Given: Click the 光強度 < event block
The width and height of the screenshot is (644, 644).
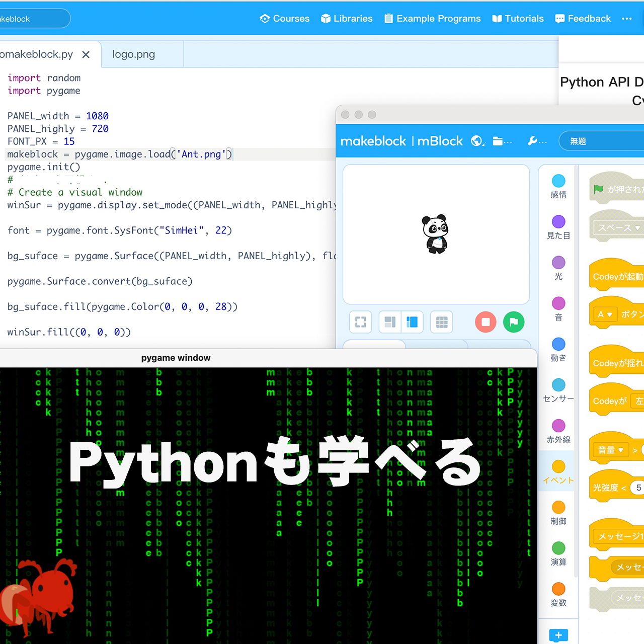Looking at the screenshot, I should tap(617, 486).
